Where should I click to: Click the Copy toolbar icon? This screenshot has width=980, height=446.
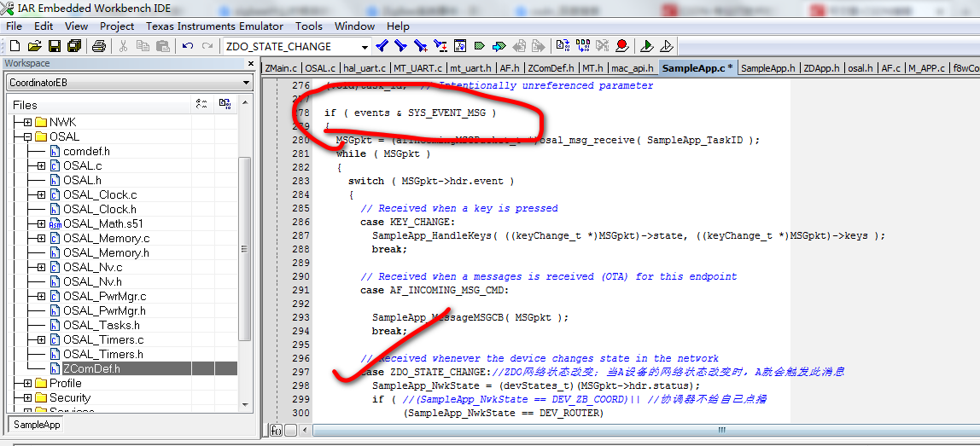(143, 46)
